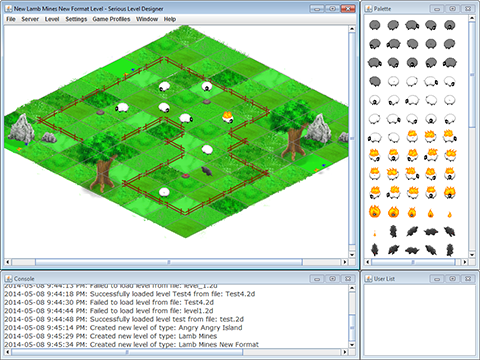Open the Help menu

point(169,19)
